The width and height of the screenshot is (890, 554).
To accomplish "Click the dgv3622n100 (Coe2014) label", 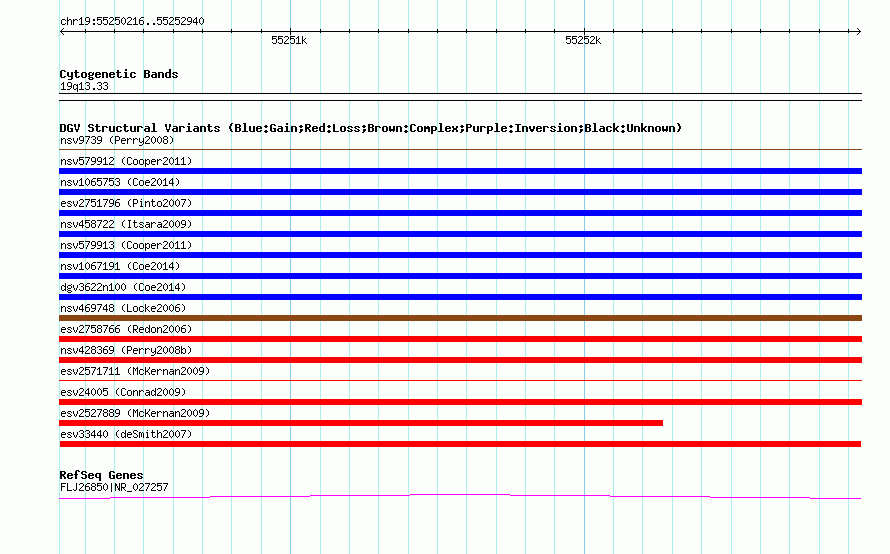I will 123,287.
